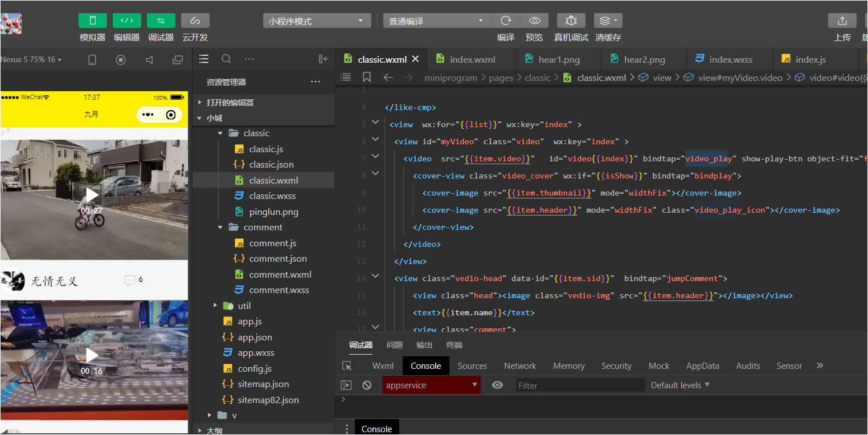The image size is (868, 435).
Task: Play the first video in simulator
Action: 92,196
